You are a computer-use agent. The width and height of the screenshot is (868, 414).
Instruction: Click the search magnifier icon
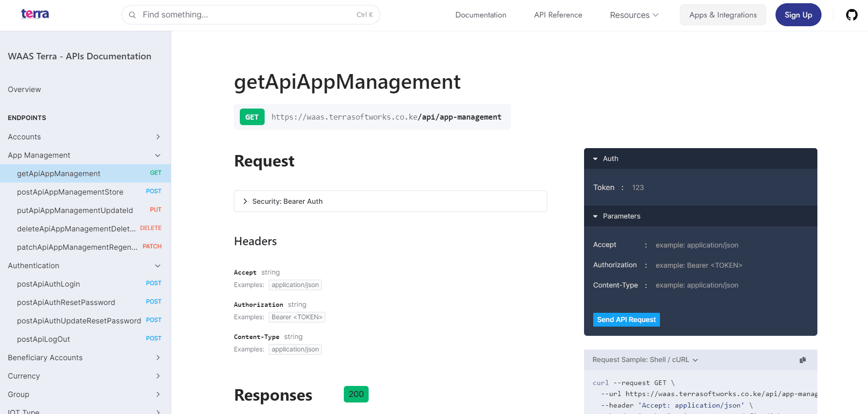pos(132,15)
